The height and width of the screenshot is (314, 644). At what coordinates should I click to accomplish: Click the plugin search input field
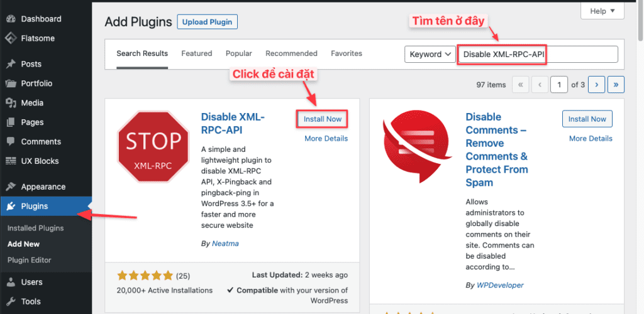click(x=538, y=54)
